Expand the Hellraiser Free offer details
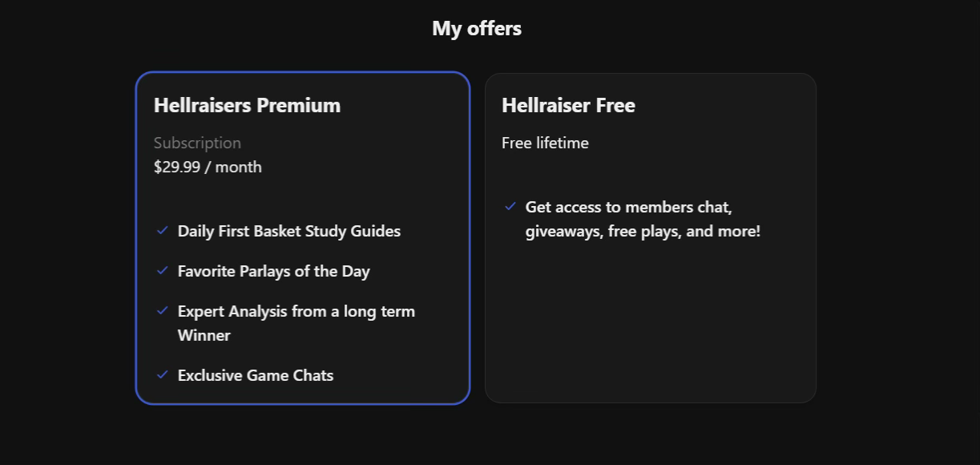980x465 pixels. pyautogui.click(x=650, y=237)
